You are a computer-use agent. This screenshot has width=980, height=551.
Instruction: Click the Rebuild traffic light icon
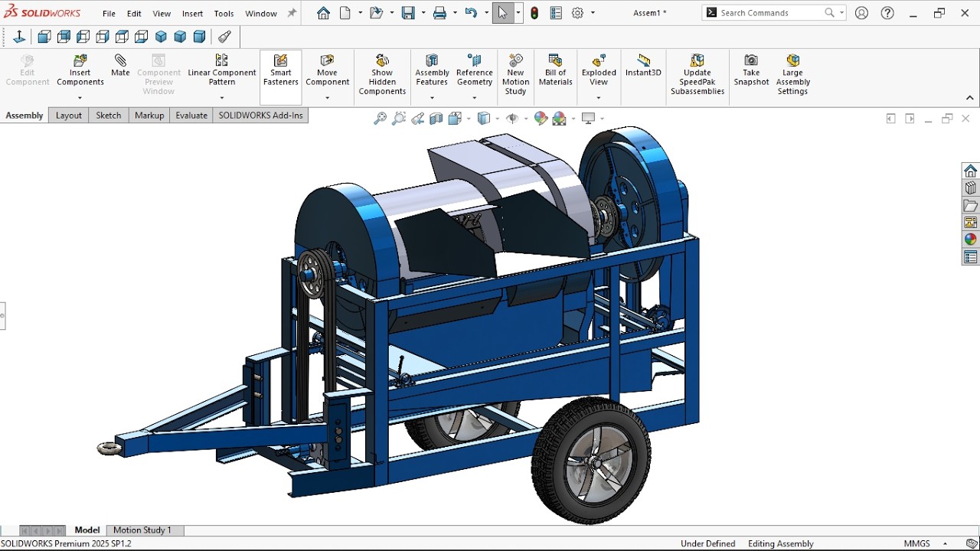tap(534, 13)
